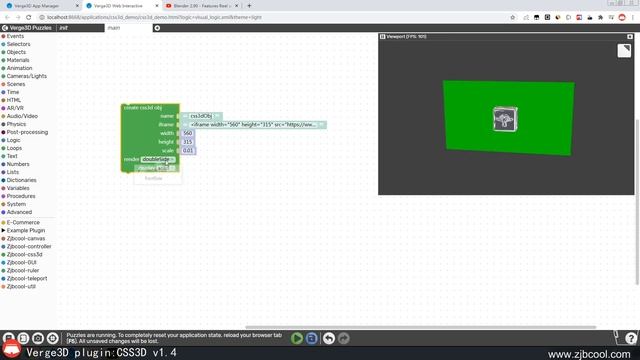Edit the name field css3dObj

coord(201,116)
